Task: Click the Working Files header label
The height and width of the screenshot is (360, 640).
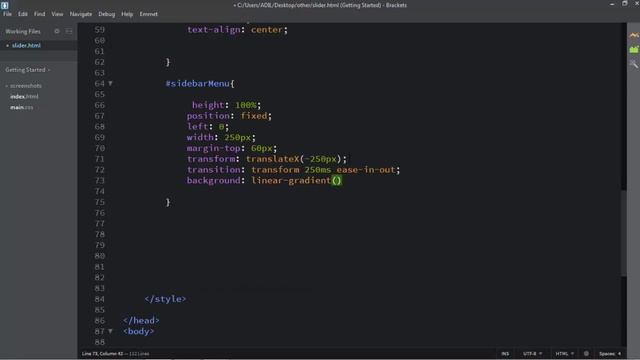Action: (23, 31)
